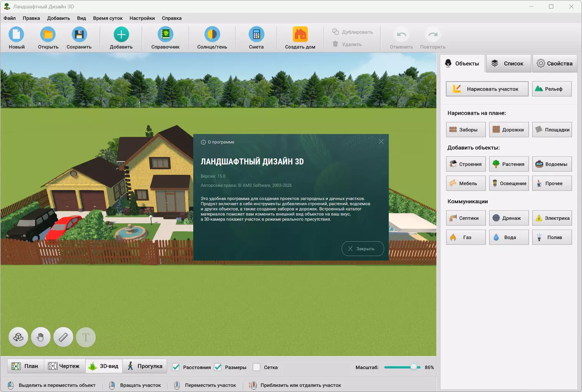The image size is (582, 392).
Task: Open the Настройки menu
Action: point(142,18)
